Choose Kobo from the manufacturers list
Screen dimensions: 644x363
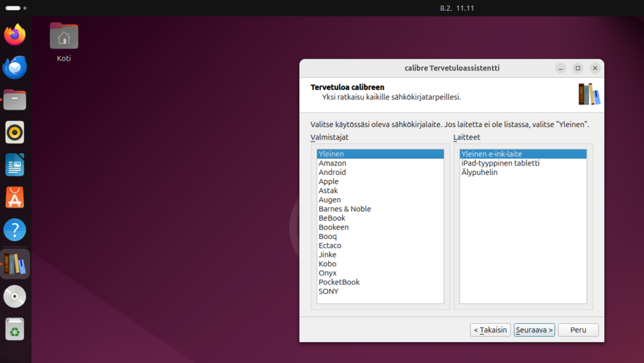[327, 264]
